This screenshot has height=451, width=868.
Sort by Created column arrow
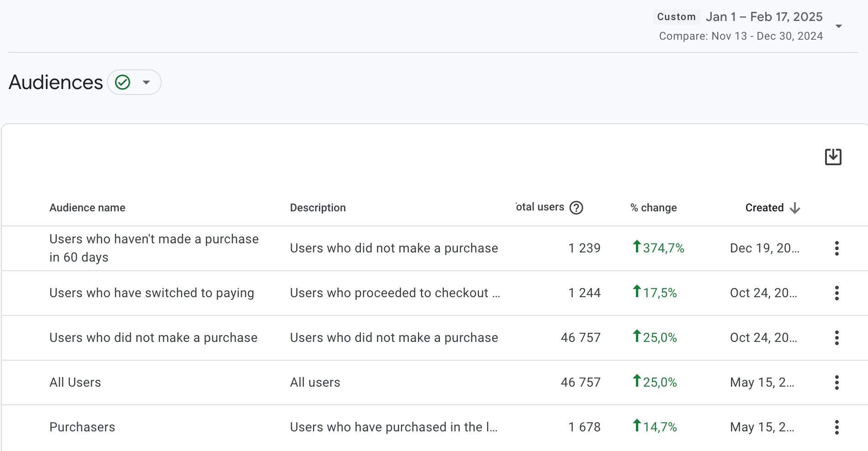click(795, 208)
